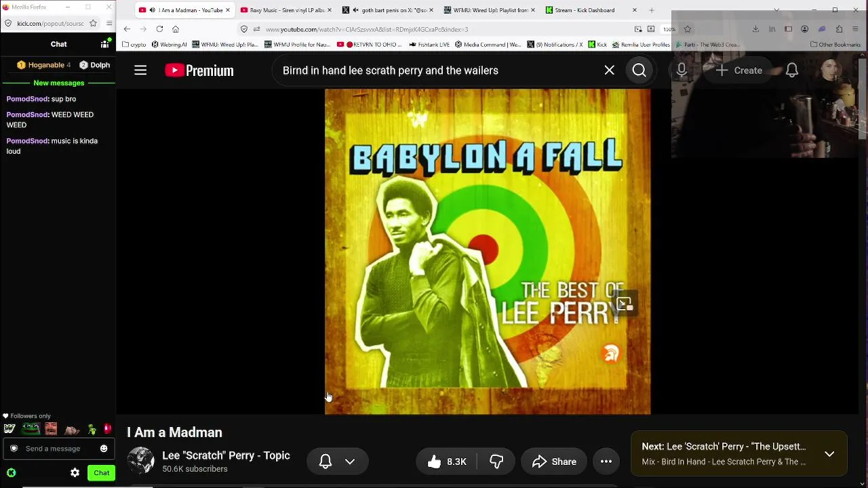
Task: Clear the YouTube search query
Action: [609, 70]
